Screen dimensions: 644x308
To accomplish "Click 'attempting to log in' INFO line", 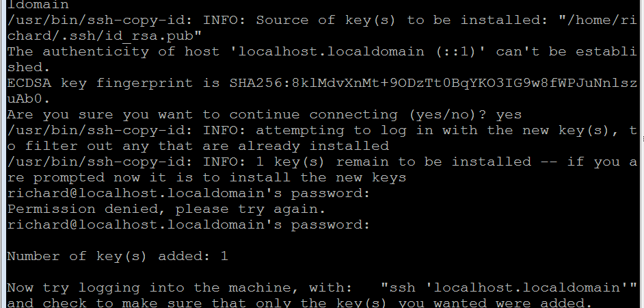I will [321, 130].
